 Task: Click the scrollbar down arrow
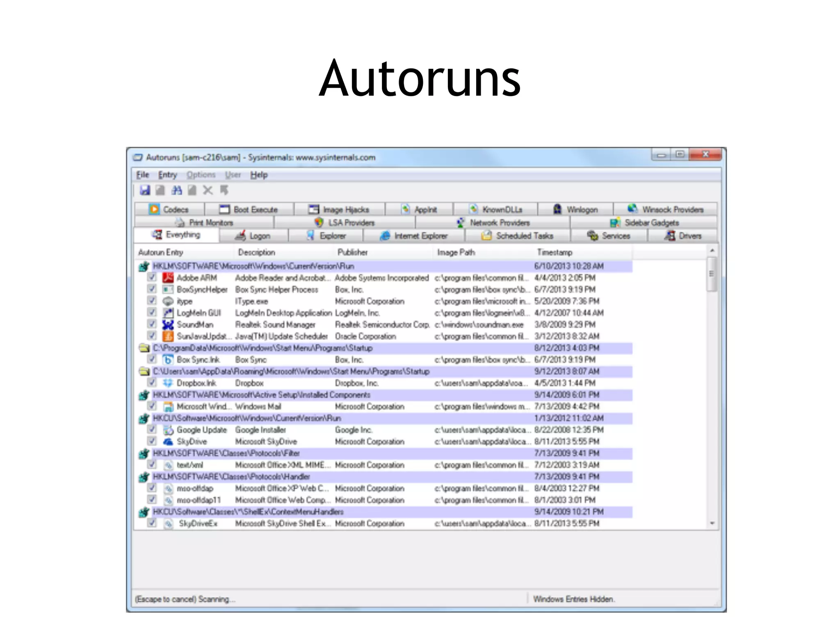(712, 523)
